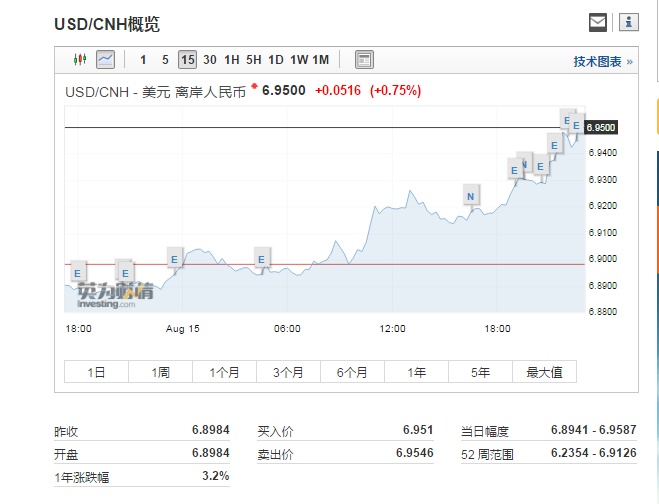Click the envelope email icon

pyautogui.click(x=597, y=22)
